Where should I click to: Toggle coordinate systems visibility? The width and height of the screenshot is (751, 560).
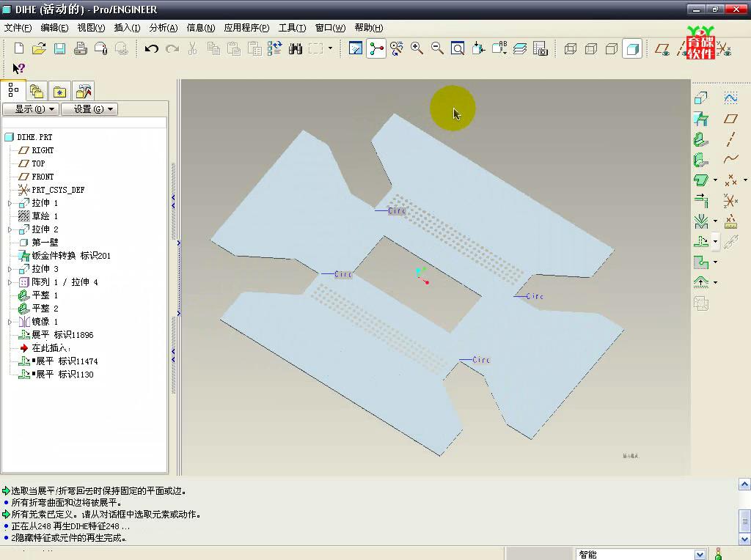pos(725,49)
